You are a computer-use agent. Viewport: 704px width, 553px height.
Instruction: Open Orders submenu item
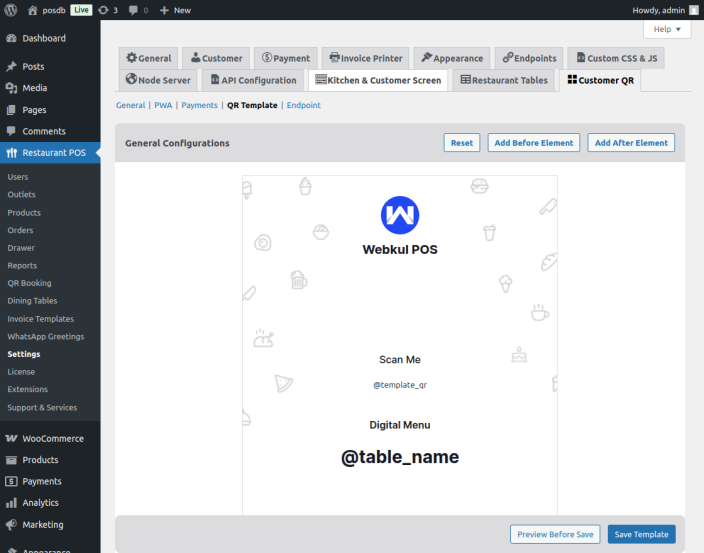20,230
